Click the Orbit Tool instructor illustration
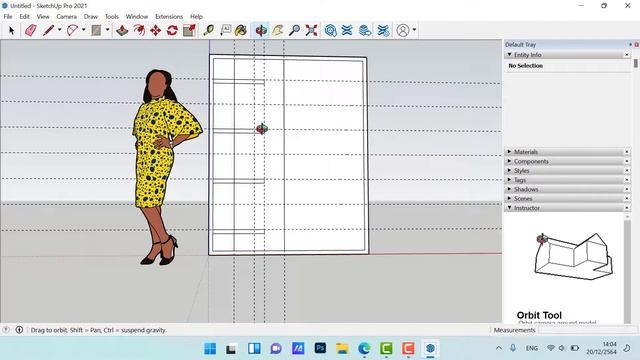This screenshot has width=640, height=360. [x=573, y=256]
